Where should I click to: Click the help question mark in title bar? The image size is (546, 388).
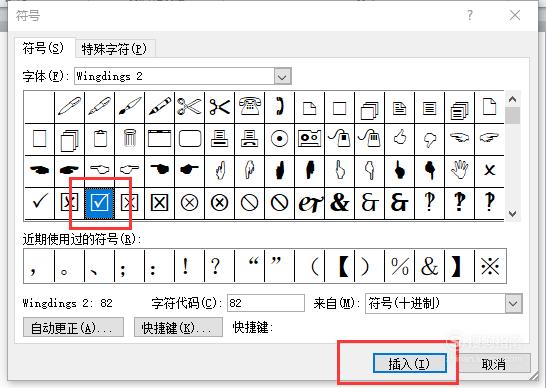pyautogui.click(x=470, y=15)
